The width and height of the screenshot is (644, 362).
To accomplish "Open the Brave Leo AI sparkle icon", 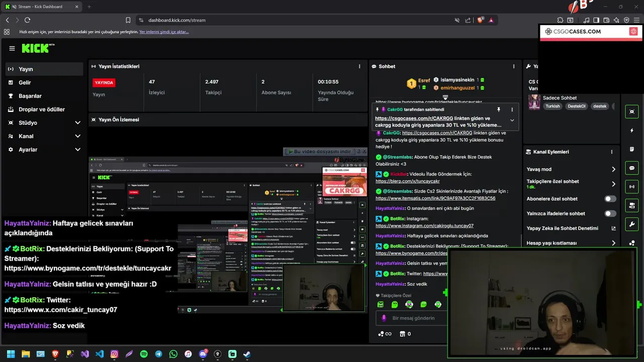I will coord(616,20).
